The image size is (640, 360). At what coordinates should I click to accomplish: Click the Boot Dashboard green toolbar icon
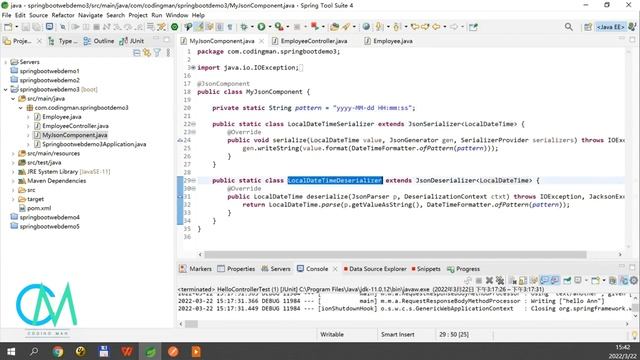(175, 27)
